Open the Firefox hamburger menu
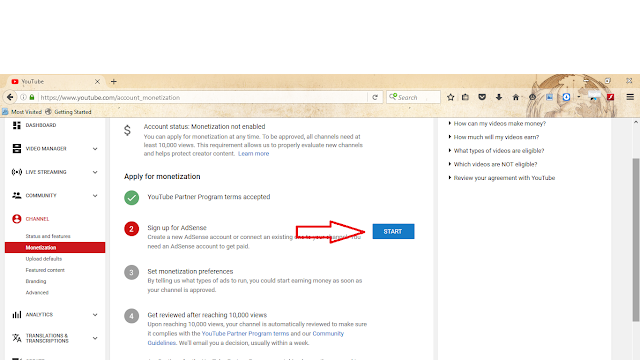Viewport: 640px width, 360px height. pos(630,97)
